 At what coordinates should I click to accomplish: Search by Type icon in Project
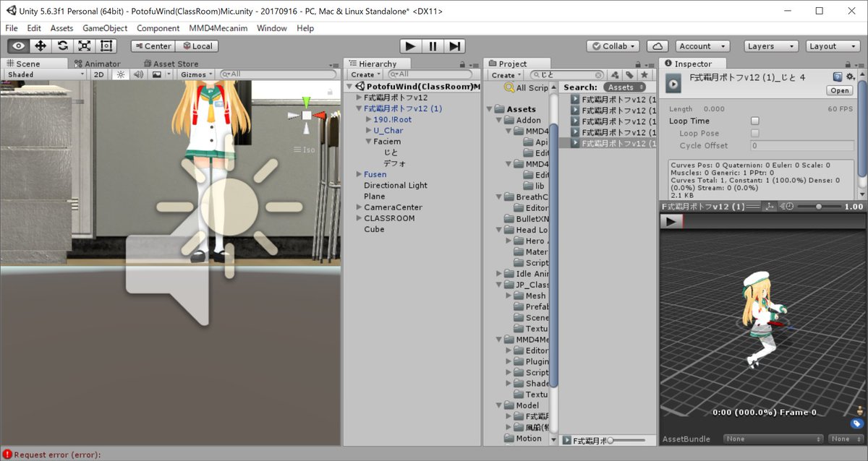[x=616, y=74]
